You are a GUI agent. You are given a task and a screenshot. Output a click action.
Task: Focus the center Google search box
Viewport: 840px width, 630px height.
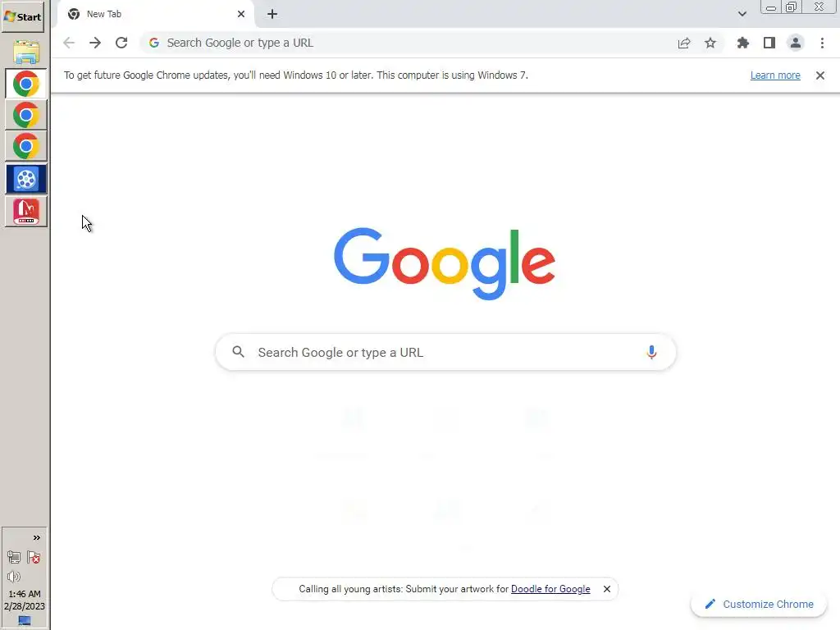[445, 352]
